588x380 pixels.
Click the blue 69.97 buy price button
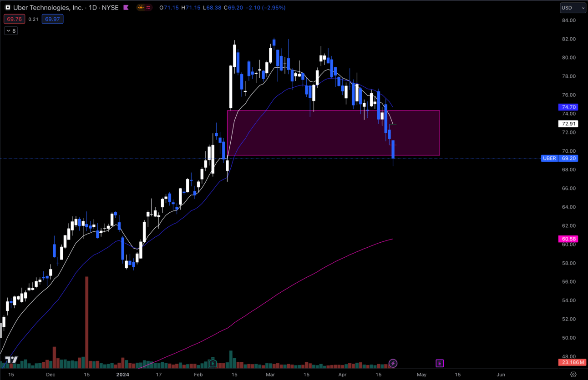coord(52,19)
